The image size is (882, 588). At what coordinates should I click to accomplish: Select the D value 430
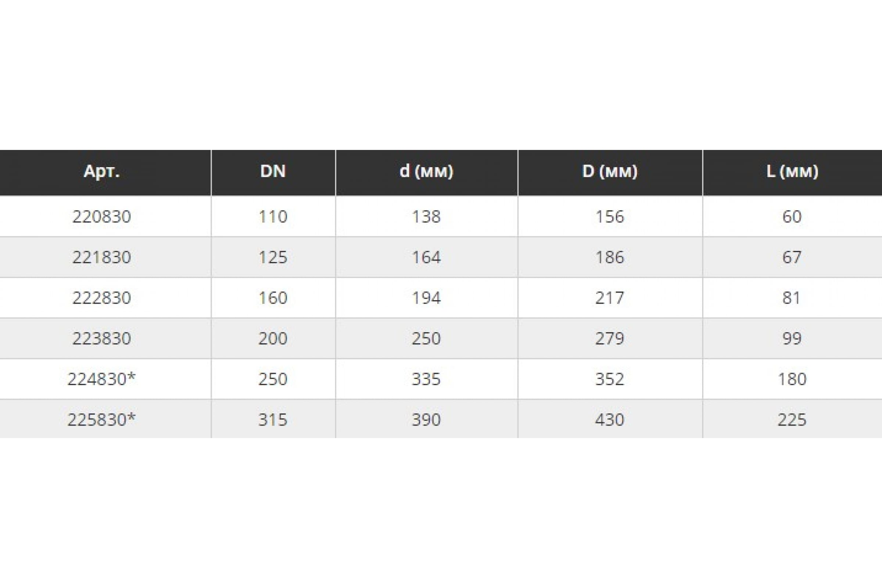coord(610,419)
